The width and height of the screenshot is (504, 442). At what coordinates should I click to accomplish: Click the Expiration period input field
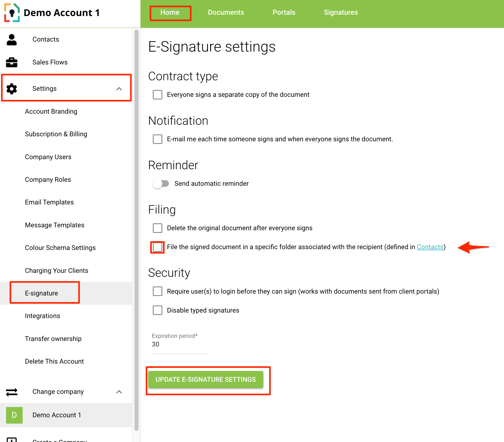tap(180, 344)
